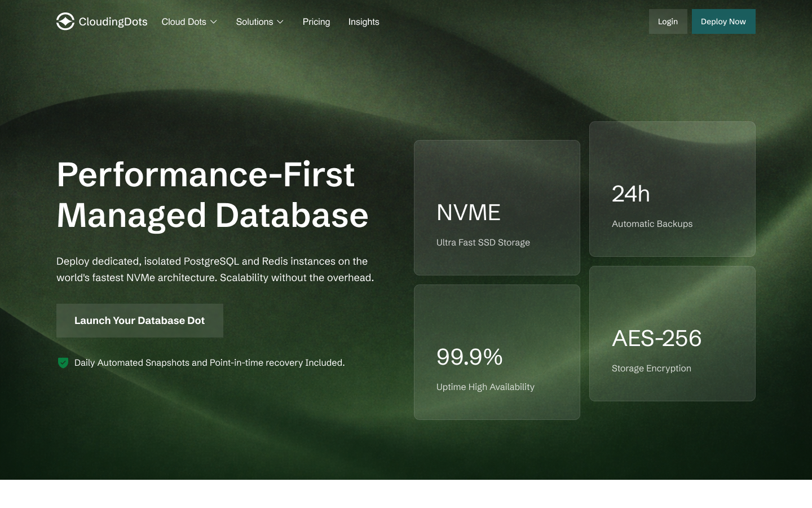Launch Your Database Dot button

coord(140,321)
